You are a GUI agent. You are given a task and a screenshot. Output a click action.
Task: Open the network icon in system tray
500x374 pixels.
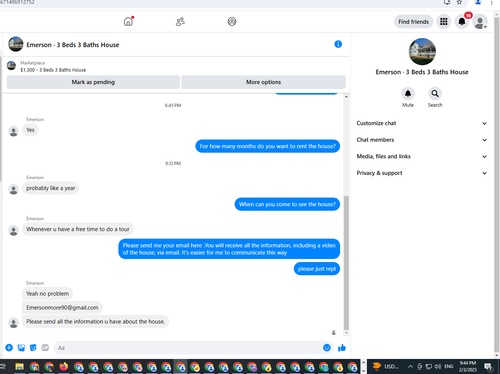point(429,367)
